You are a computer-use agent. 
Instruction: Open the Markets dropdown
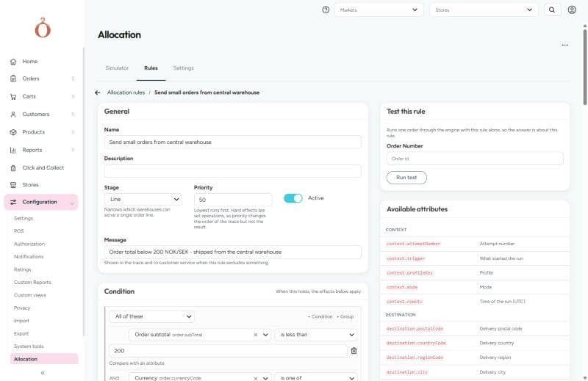tap(379, 10)
